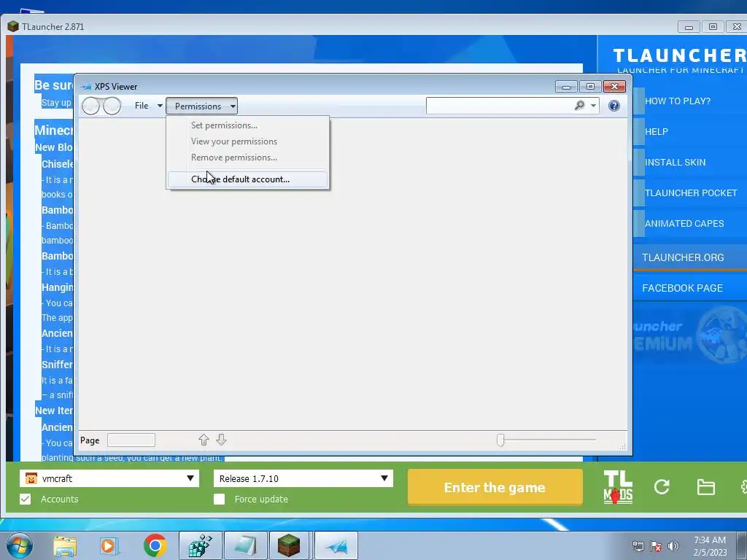
Task: Click the zoom slider handle in XPS Viewer
Action: [500, 440]
